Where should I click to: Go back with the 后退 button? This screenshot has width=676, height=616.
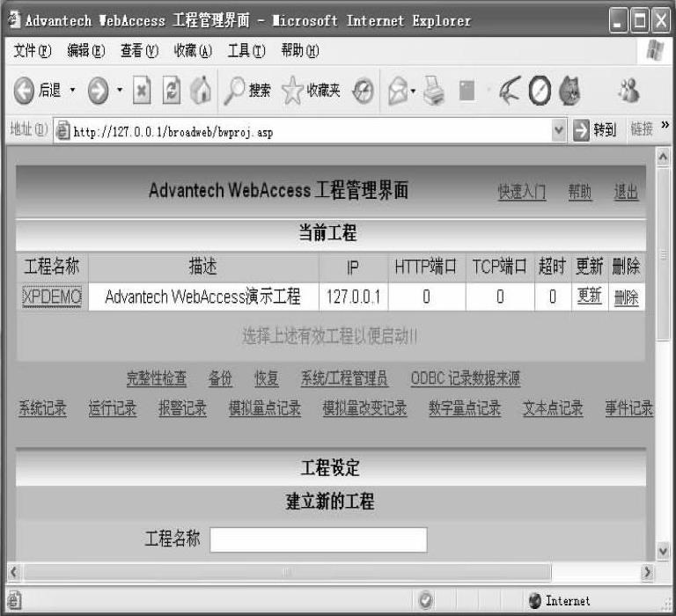37,91
